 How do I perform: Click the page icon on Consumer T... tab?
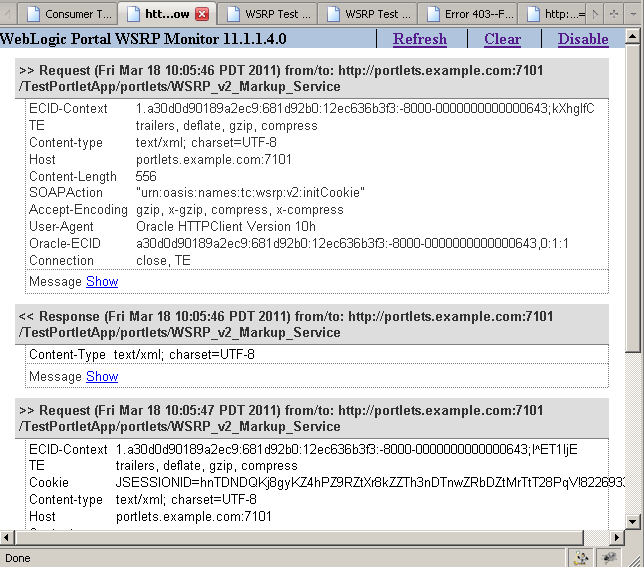[33, 14]
